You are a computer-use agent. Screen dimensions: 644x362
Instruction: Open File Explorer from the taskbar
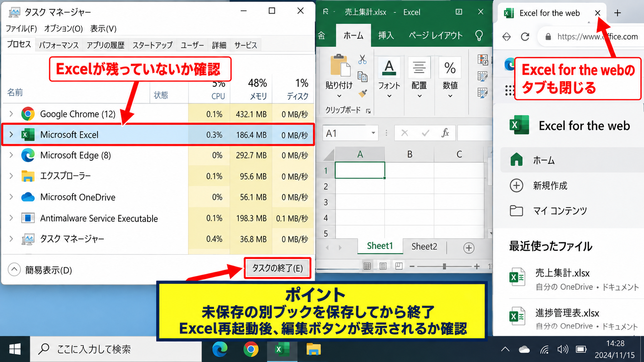click(x=314, y=349)
